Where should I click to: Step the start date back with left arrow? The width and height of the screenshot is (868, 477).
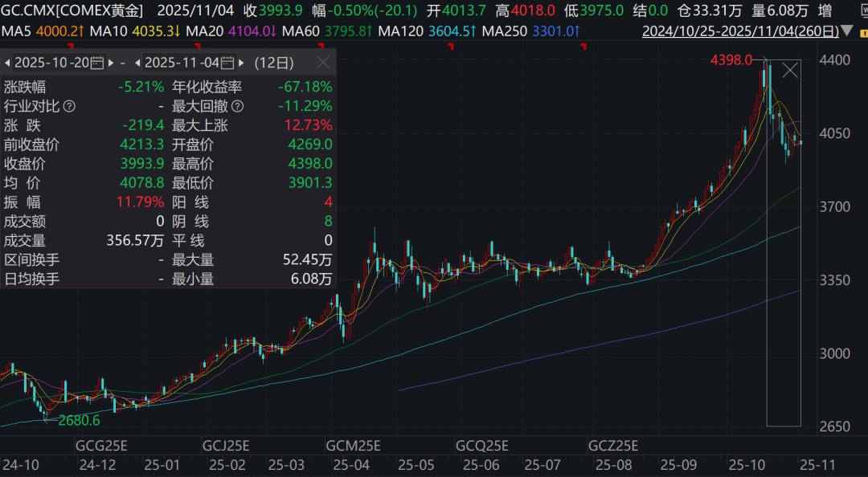pos(7,62)
